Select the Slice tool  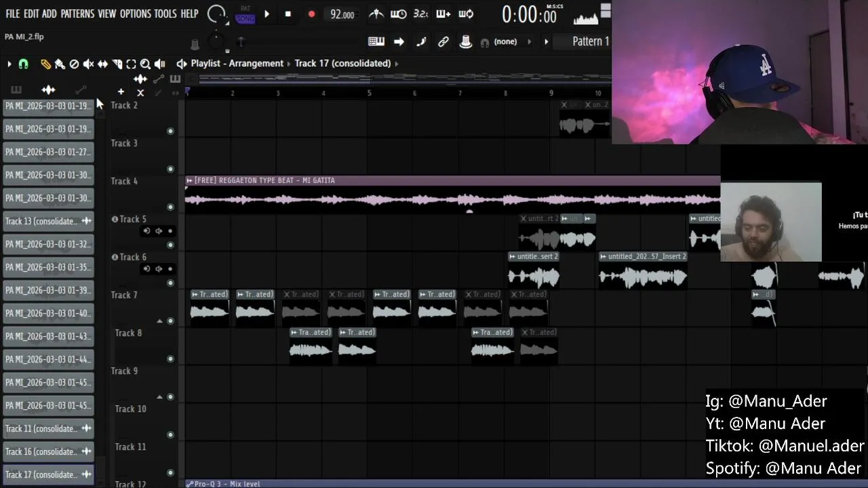(117, 64)
